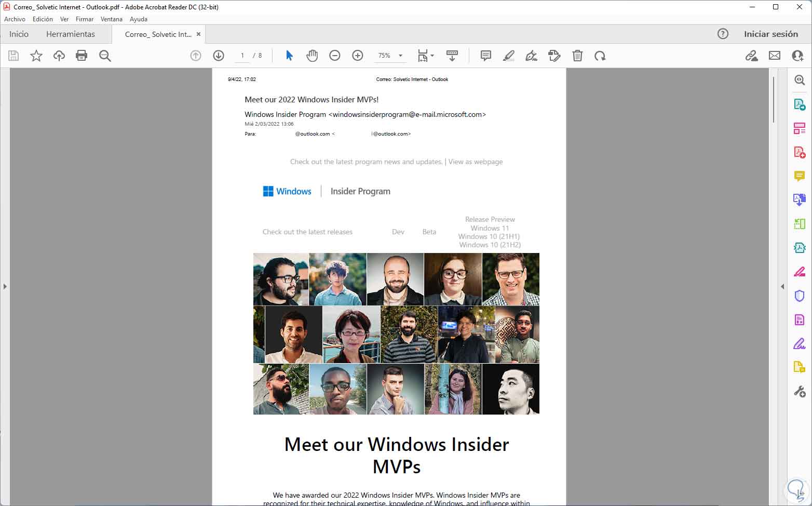This screenshot has width=812, height=506.
Task: Collapse the right tools pane arrow
Action: [x=782, y=286]
